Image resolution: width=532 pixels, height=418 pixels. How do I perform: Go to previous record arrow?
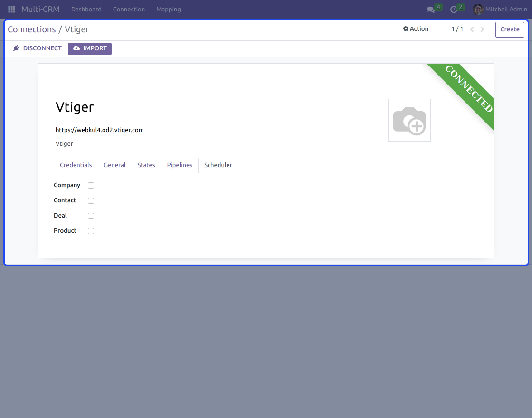coord(472,29)
